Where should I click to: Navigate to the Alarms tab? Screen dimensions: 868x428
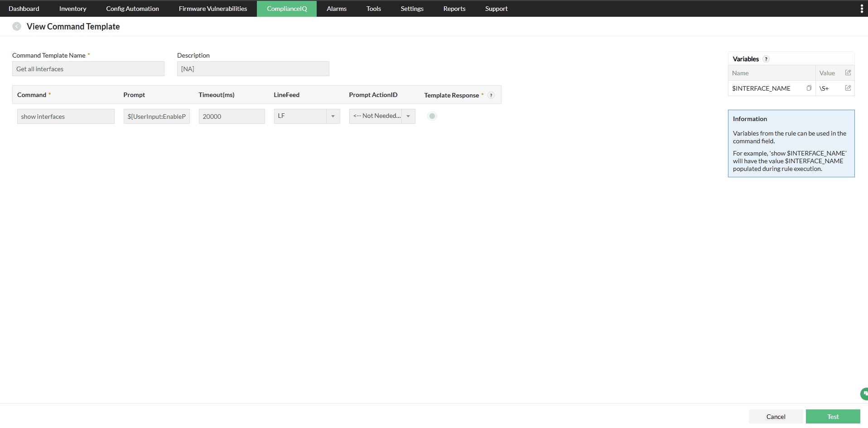(x=336, y=8)
